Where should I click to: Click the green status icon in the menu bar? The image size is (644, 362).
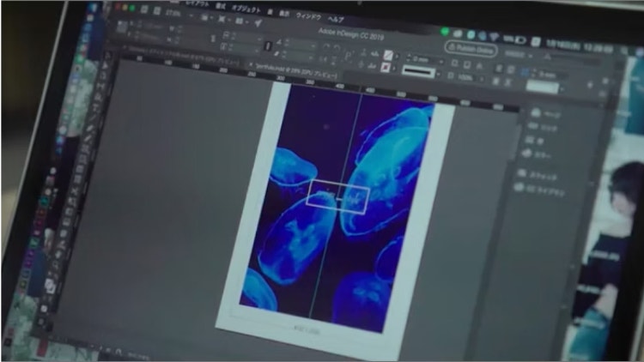[x=445, y=31]
